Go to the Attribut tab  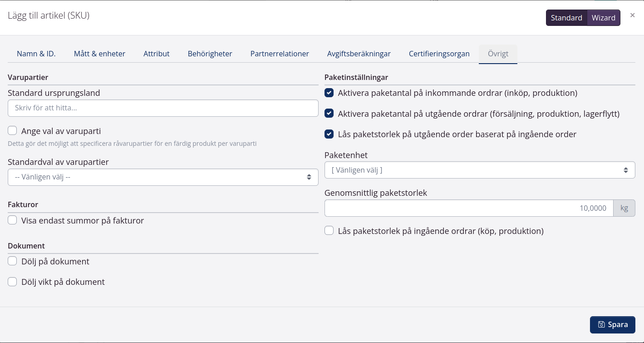coord(157,54)
